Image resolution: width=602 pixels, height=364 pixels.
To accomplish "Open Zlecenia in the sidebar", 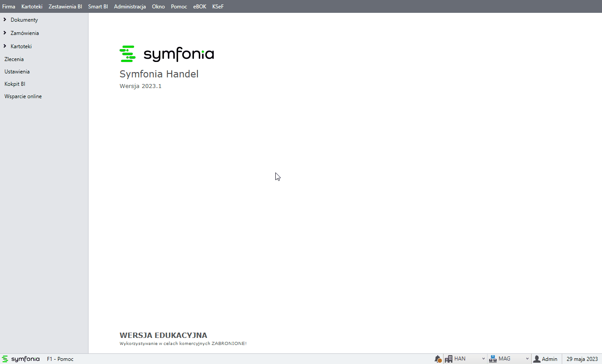I will [14, 59].
